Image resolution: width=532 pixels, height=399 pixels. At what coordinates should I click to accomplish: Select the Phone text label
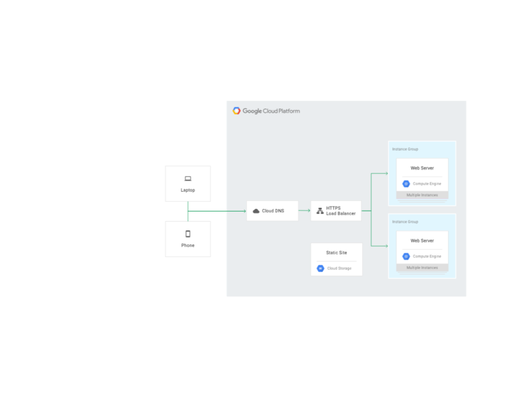(188, 245)
